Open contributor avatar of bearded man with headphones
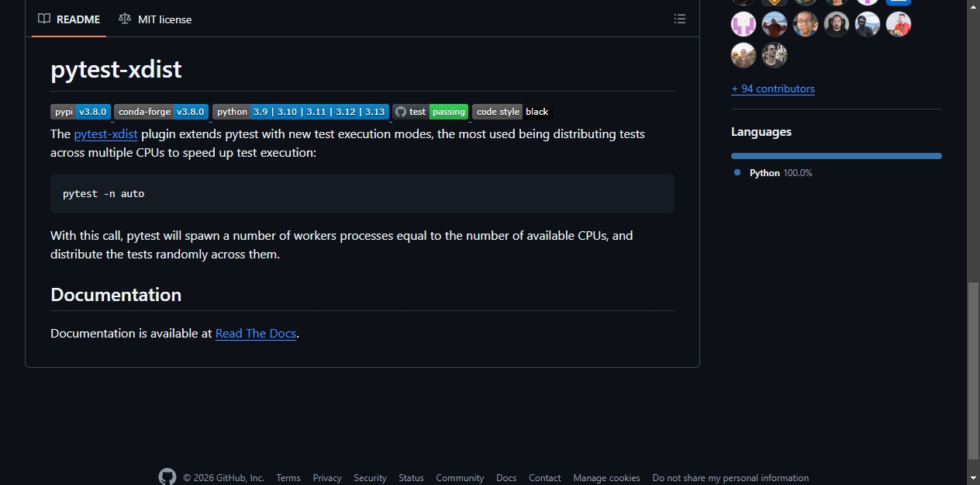 pyautogui.click(x=837, y=24)
